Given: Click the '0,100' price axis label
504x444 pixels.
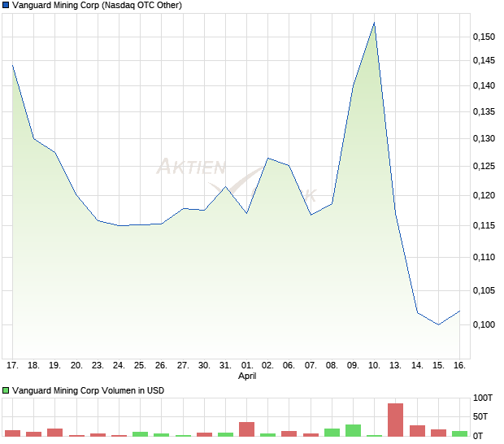Looking at the screenshot, I should 484,324.
